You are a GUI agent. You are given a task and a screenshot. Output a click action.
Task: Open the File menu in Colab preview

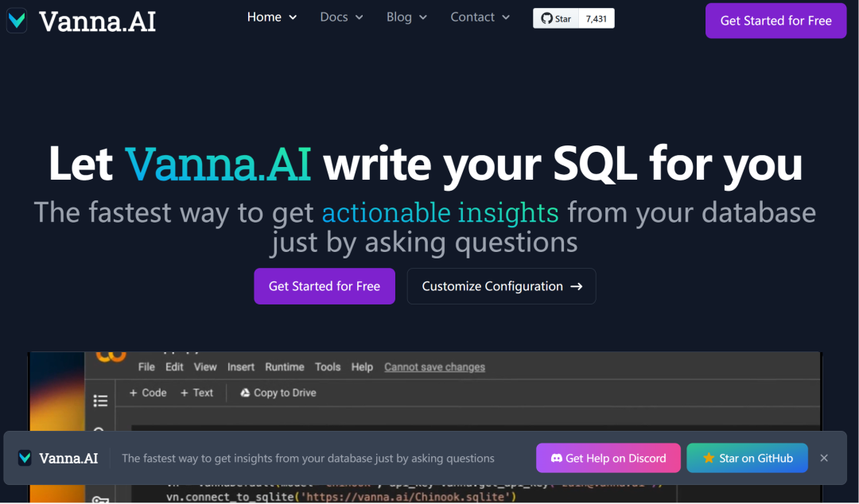(x=146, y=367)
